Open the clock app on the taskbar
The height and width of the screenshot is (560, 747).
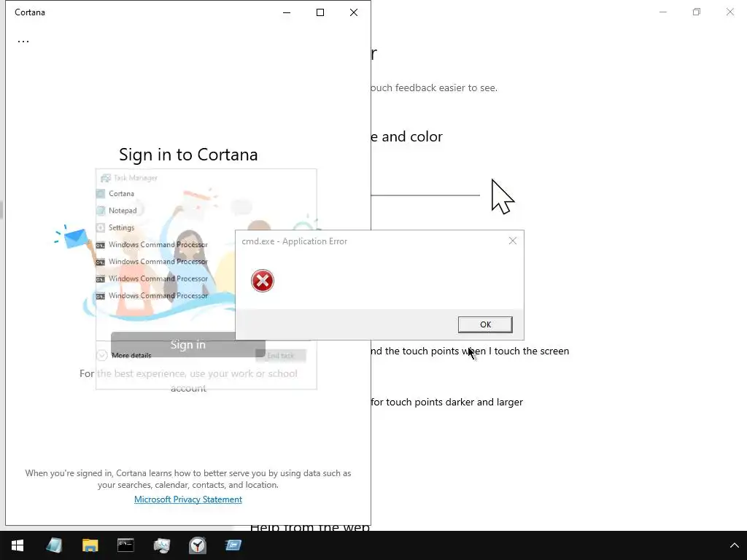[x=197, y=545]
